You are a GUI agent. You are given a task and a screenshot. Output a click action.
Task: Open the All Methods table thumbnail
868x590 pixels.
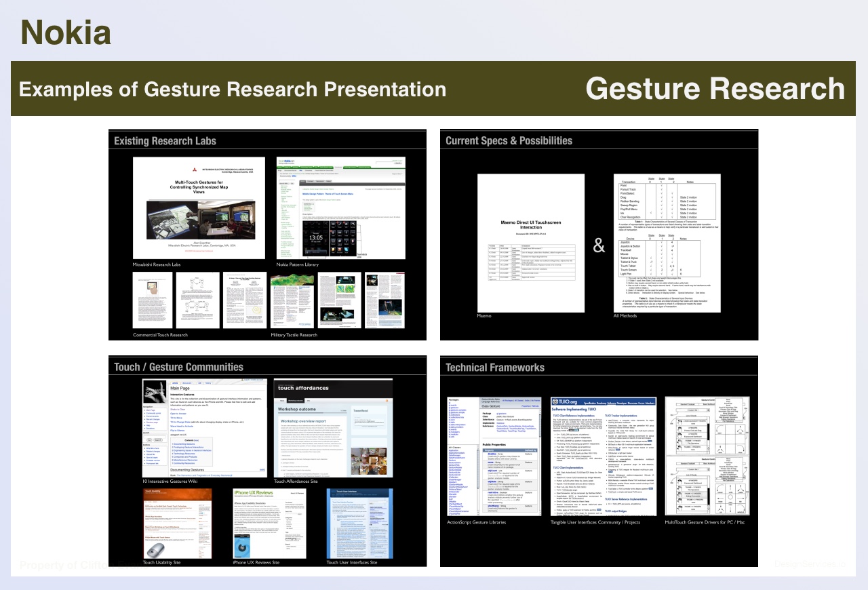(x=667, y=242)
